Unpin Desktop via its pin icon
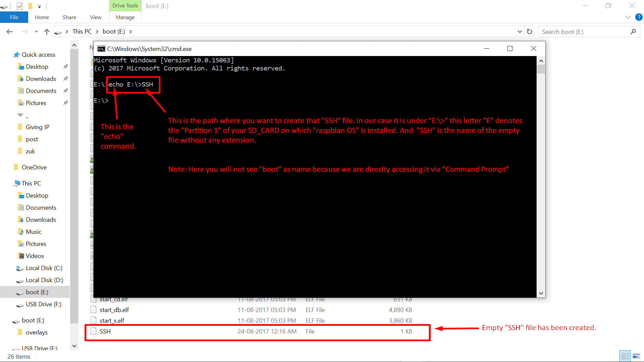Viewport: 644px width, 362px height. (66, 67)
